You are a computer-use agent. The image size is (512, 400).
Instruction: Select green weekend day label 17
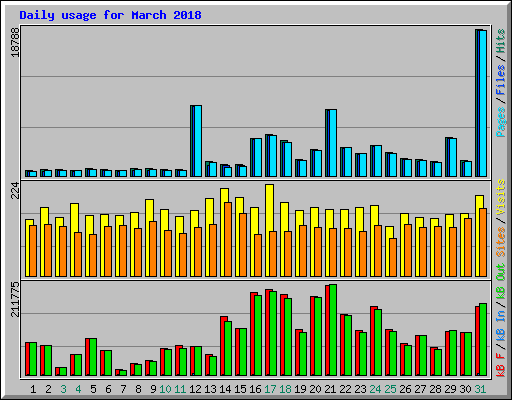coord(270,389)
